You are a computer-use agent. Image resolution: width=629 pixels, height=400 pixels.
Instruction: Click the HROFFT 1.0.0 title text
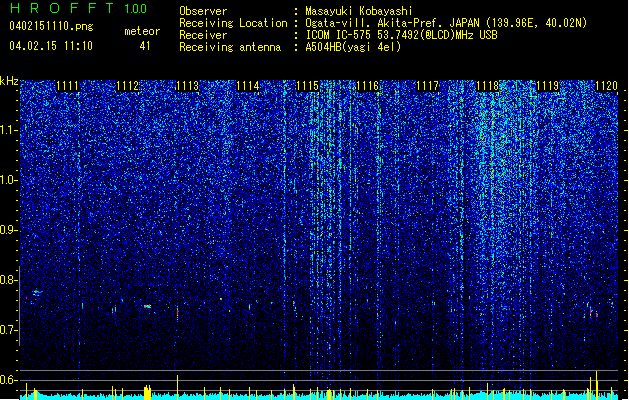(78, 8)
